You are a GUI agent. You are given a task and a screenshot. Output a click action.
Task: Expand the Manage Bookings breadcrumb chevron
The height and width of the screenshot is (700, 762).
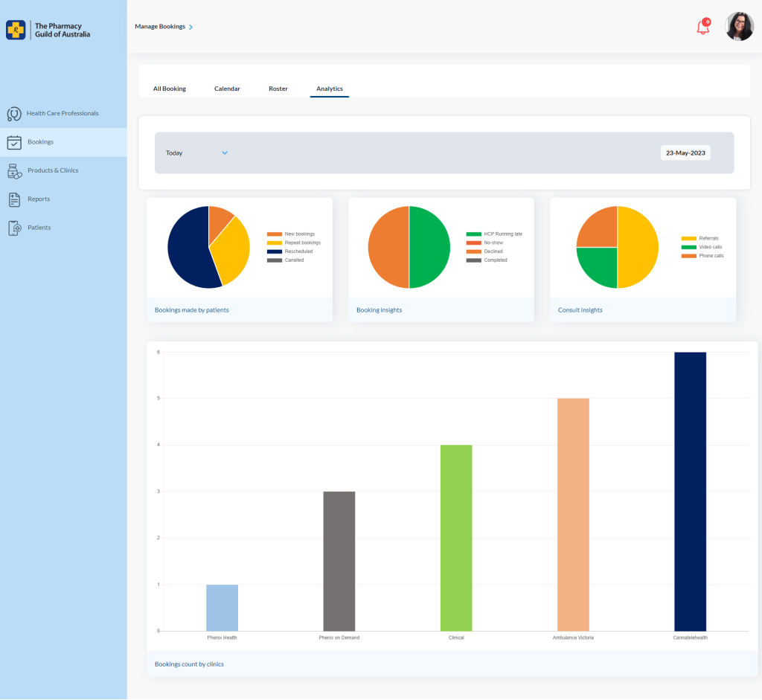tap(191, 27)
